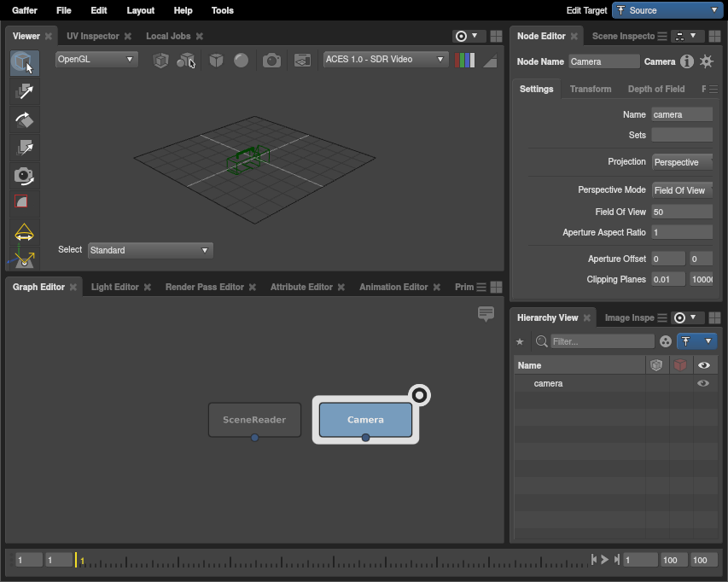Select the SceneReader node
The height and width of the screenshot is (582, 728).
(254, 420)
